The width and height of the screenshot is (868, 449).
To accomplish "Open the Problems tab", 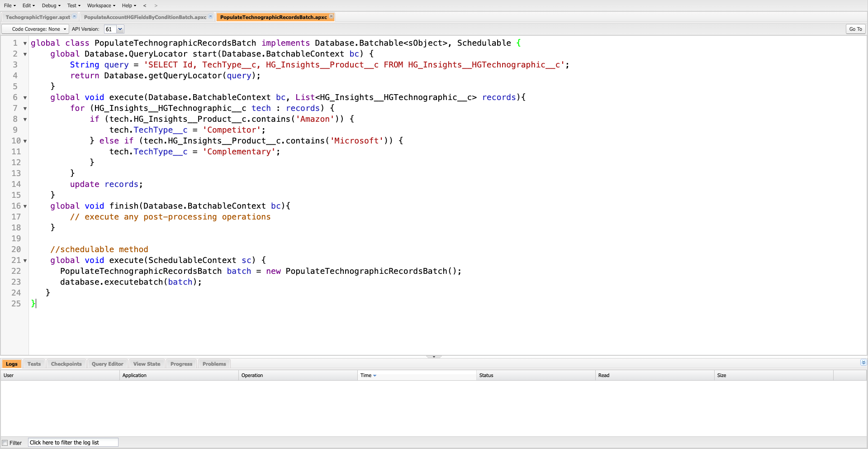I will click(214, 364).
